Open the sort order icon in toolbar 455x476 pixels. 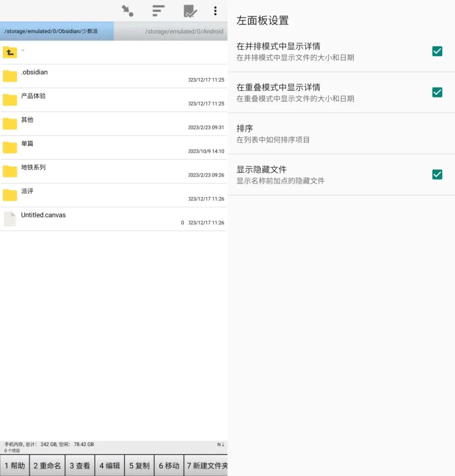pyautogui.click(x=158, y=11)
